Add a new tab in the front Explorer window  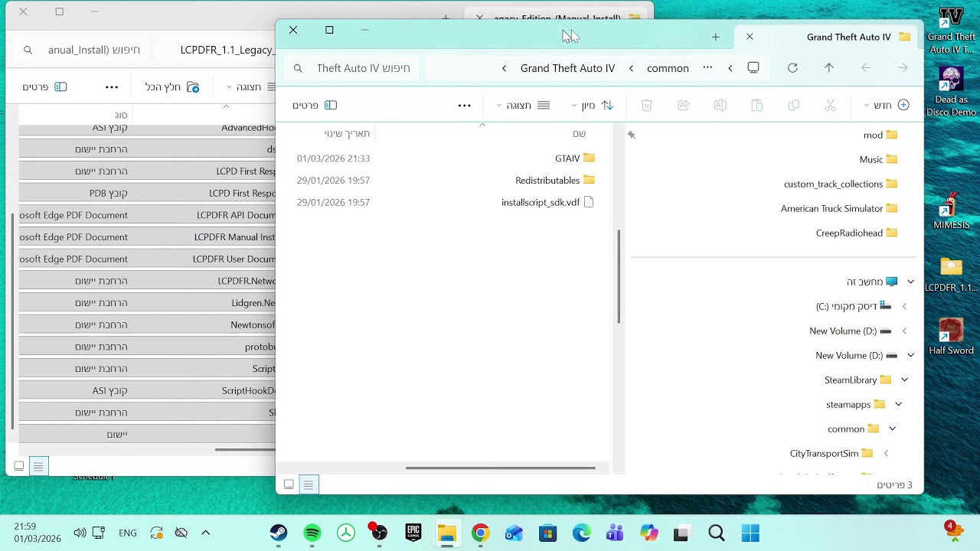coord(715,37)
